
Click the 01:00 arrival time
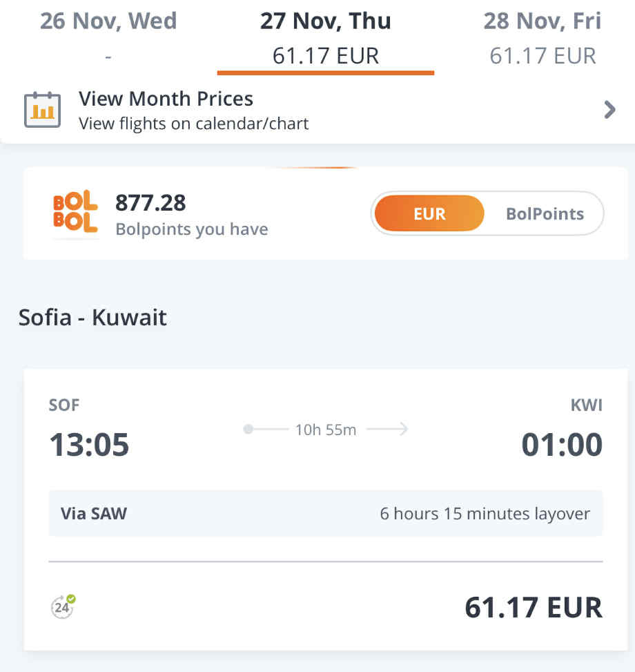coord(561,445)
